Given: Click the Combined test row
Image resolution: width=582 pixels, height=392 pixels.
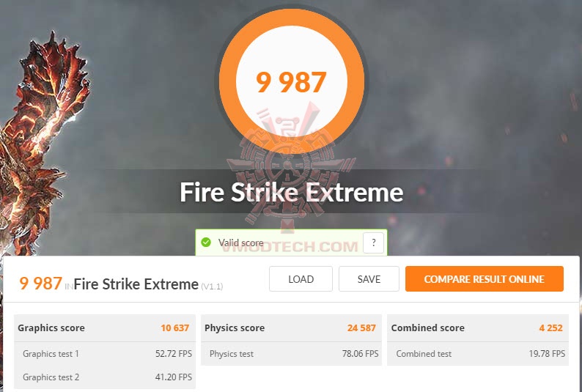Looking at the screenshot, I should [478, 353].
